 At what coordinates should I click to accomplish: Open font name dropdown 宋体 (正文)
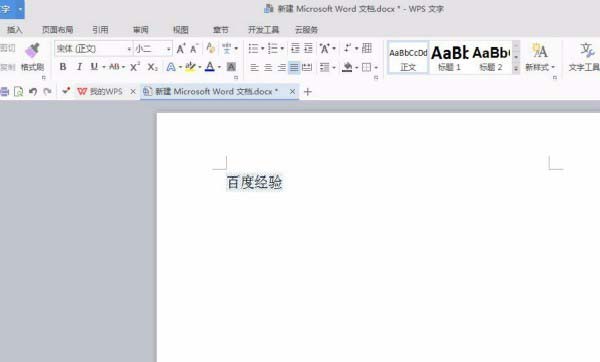point(129,49)
